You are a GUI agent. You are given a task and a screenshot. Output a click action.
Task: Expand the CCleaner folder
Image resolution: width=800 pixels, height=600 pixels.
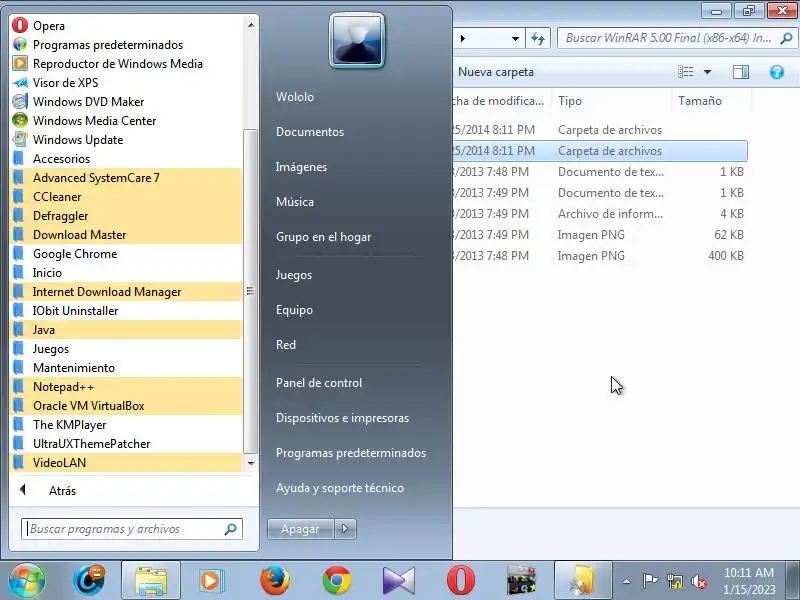click(x=126, y=196)
